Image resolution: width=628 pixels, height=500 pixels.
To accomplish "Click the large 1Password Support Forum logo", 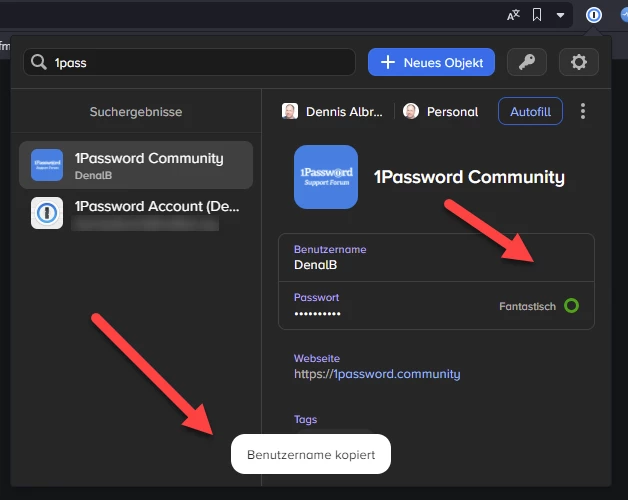I will coord(326,177).
